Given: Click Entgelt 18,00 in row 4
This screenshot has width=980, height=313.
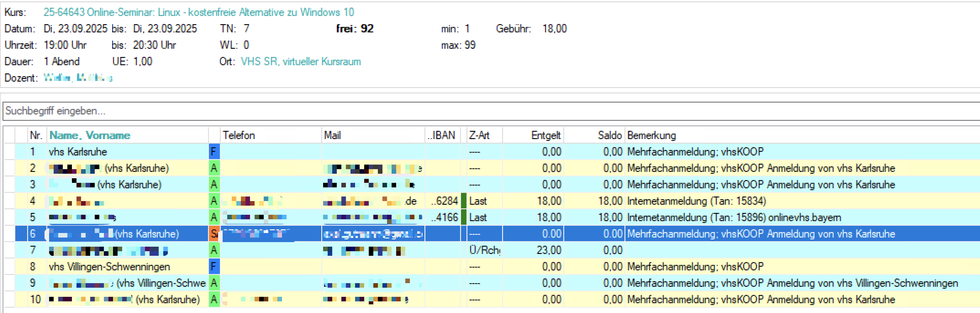Looking at the screenshot, I should 549,201.
